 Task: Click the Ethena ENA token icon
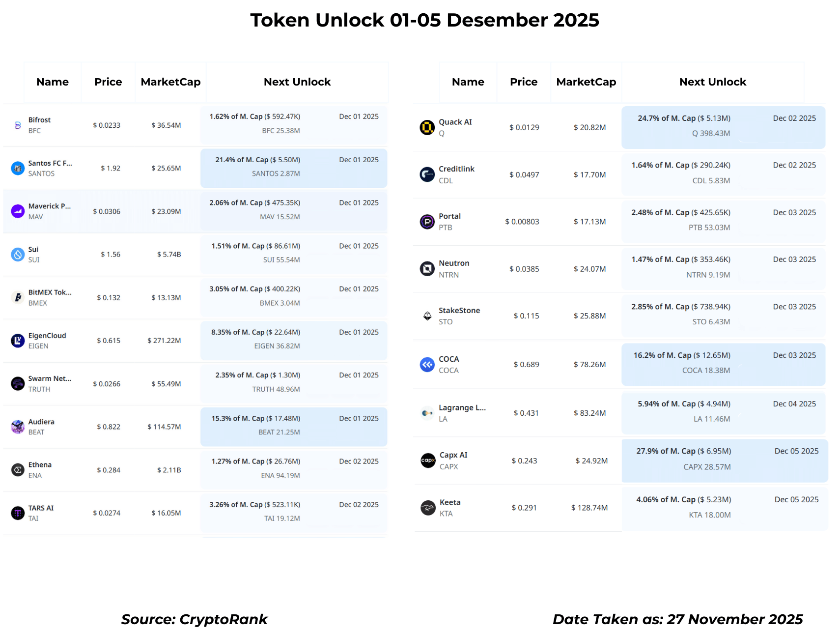click(x=18, y=470)
